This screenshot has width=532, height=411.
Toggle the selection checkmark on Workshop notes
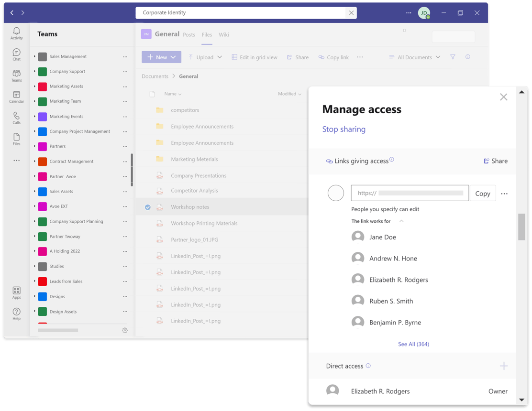(147, 207)
